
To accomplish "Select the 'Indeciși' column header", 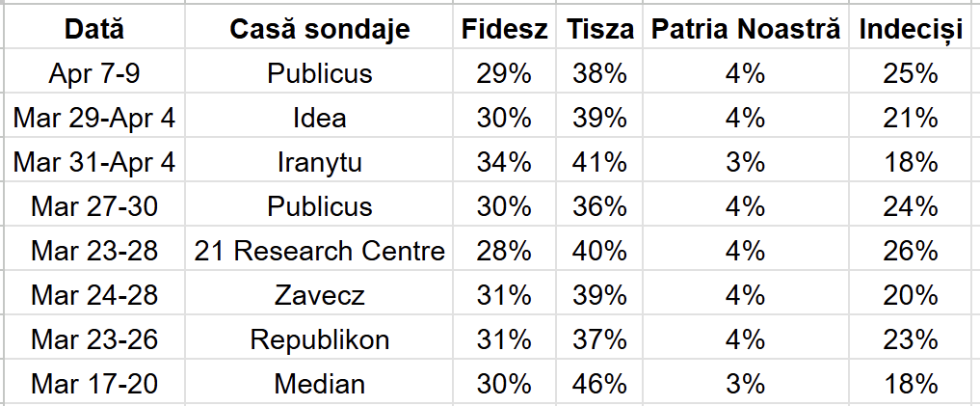I will [911, 29].
